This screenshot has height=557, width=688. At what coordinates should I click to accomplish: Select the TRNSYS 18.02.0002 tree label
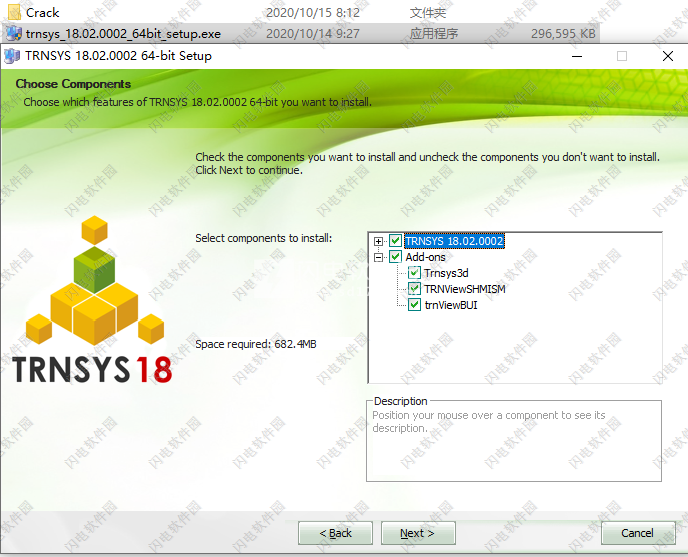click(x=454, y=241)
